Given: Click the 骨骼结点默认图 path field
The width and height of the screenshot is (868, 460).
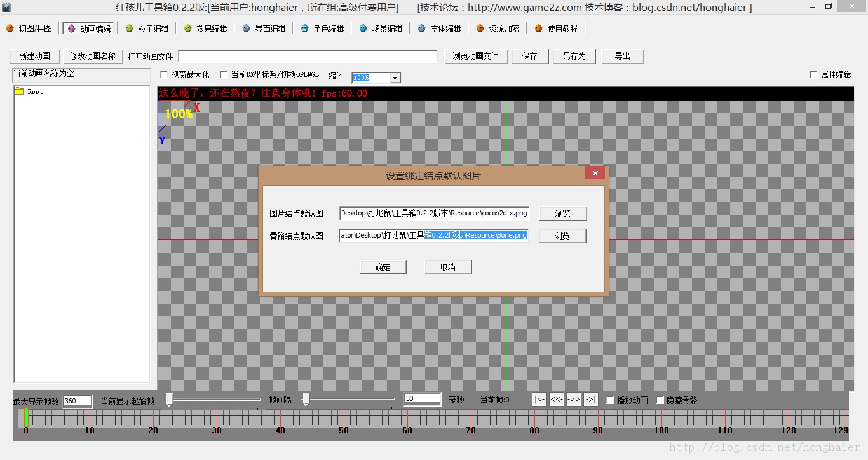Looking at the screenshot, I should pyautogui.click(x=434, y=236).
